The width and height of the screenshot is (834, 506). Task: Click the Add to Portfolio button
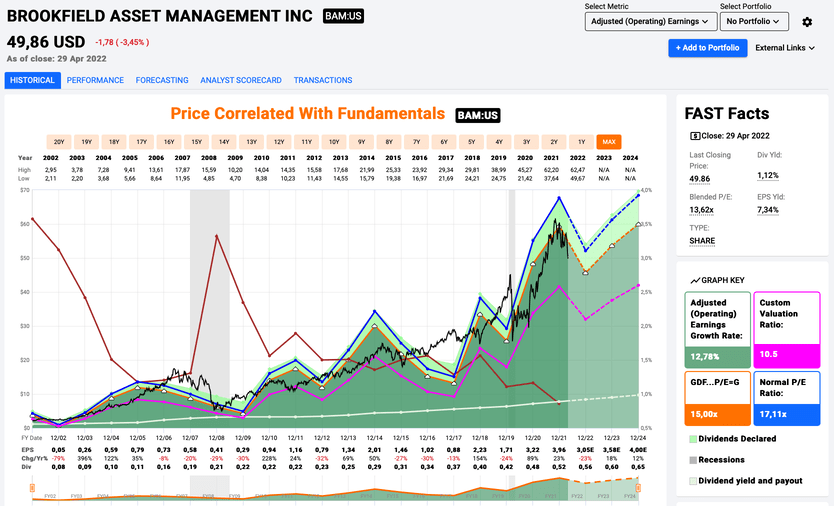coord(708,48)
